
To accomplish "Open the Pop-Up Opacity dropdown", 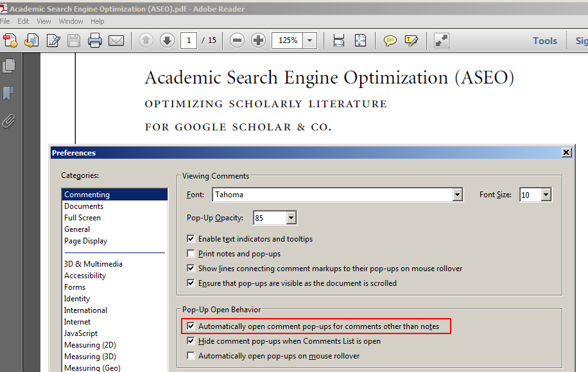I will (291, 218).
